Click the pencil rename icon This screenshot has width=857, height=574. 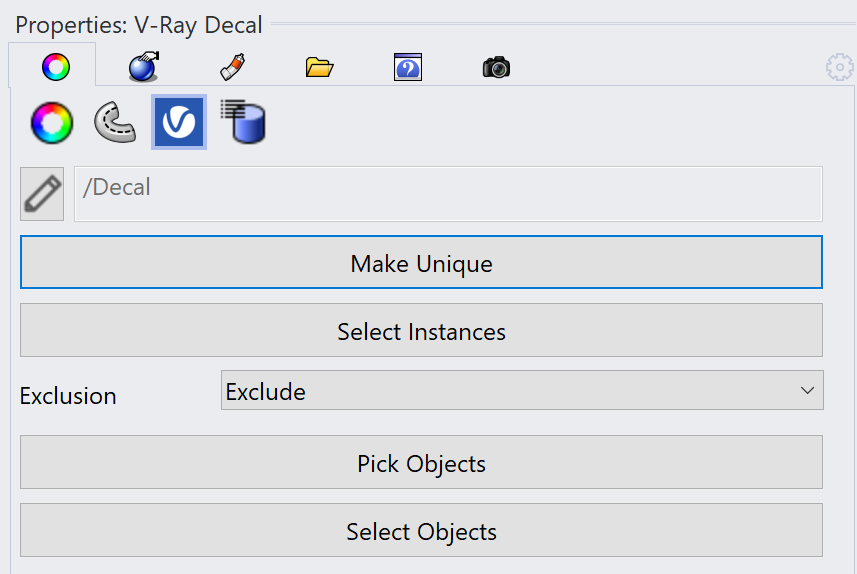pyautogui.click(x=42, y=194)
